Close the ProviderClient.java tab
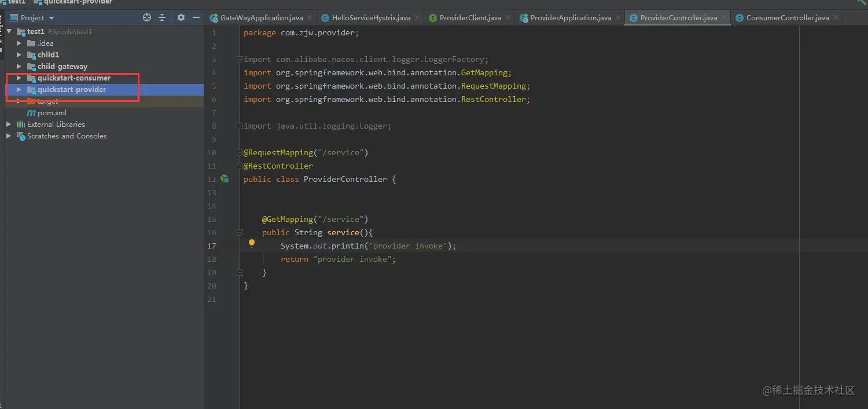Viewport: 868px width, 409px height. click(508, 18)
